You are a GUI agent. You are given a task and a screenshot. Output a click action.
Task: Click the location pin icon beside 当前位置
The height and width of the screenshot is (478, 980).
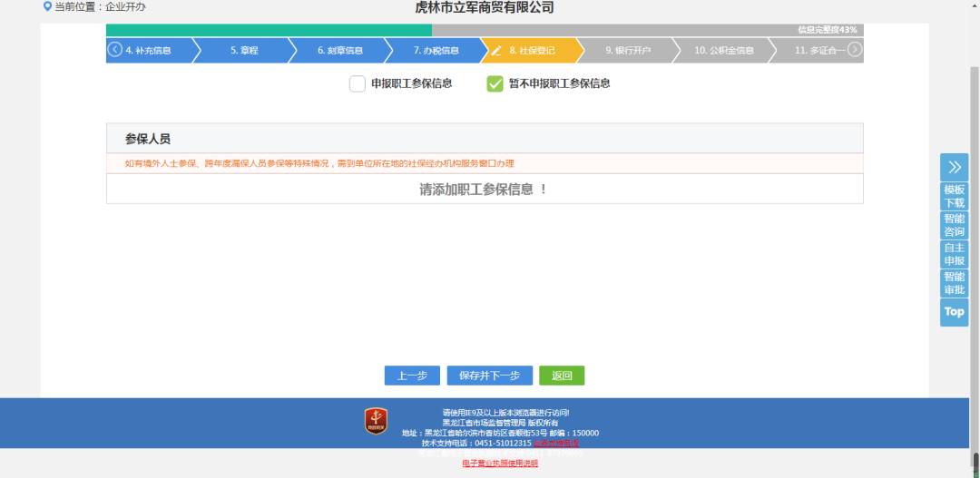47,7
